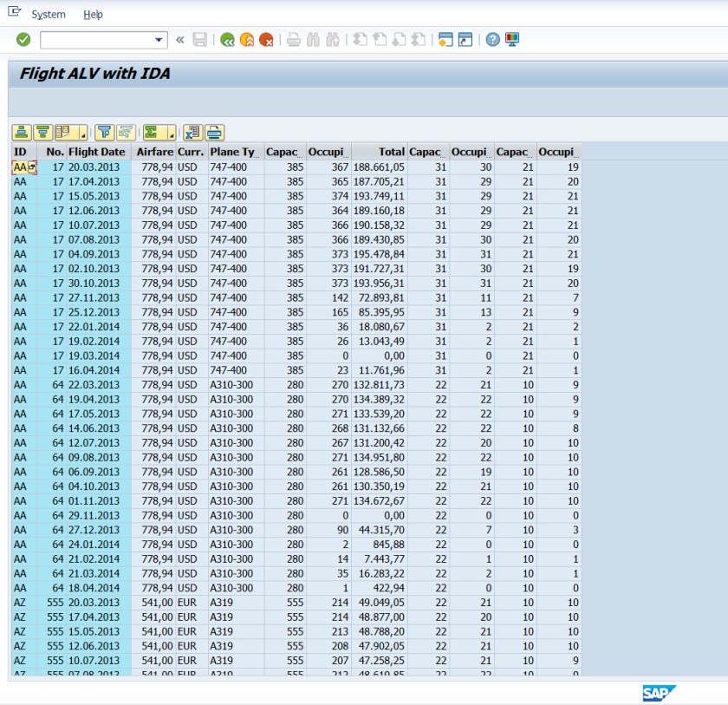Viewport: 728px width, 705px height.
Task: Open the grouping icon's dropdown arrow
Action: pos(83,134)
